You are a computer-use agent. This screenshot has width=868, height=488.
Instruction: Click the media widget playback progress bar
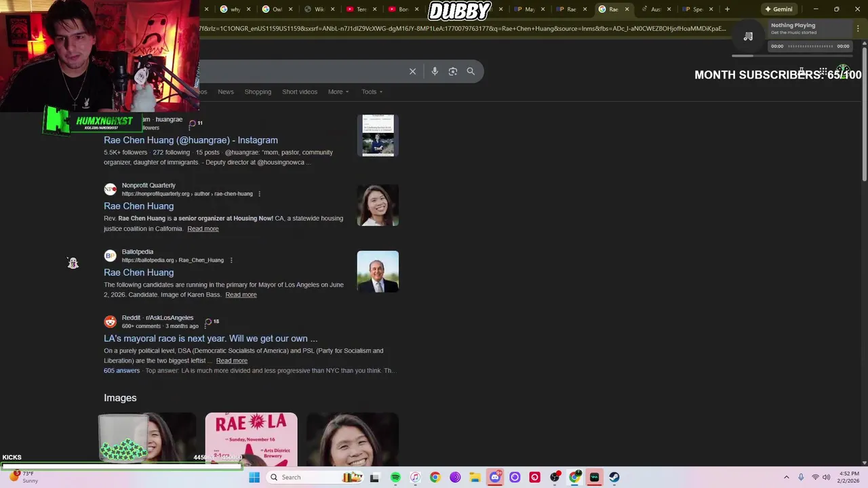pos(810,46)
